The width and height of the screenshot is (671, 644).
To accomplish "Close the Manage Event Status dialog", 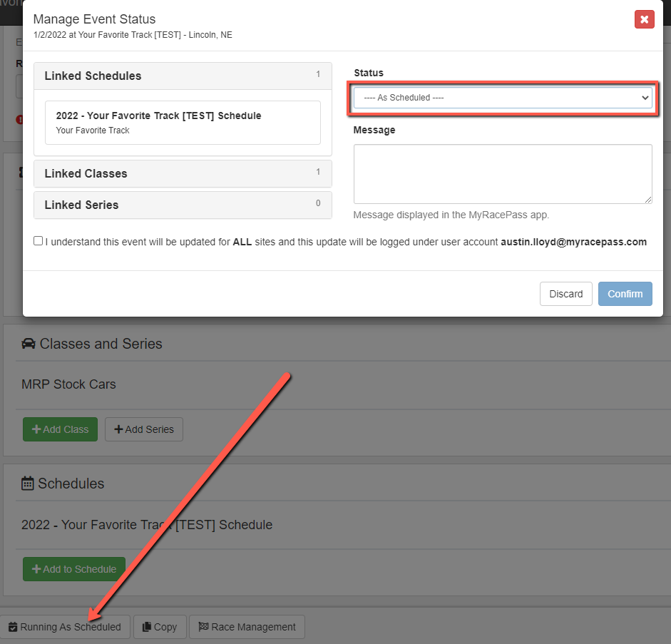I will (644, 19).
